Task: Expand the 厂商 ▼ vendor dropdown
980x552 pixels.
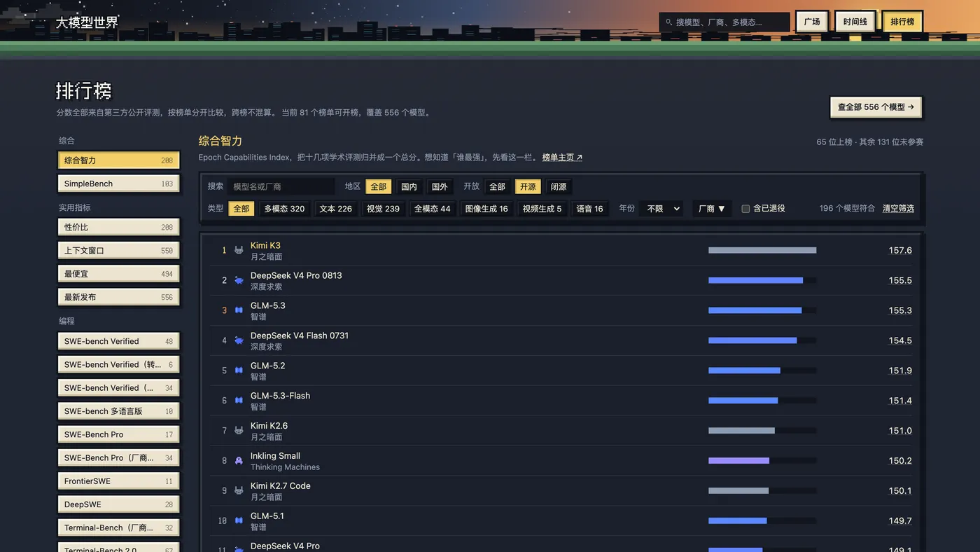Action: click(x=712, y=209)
